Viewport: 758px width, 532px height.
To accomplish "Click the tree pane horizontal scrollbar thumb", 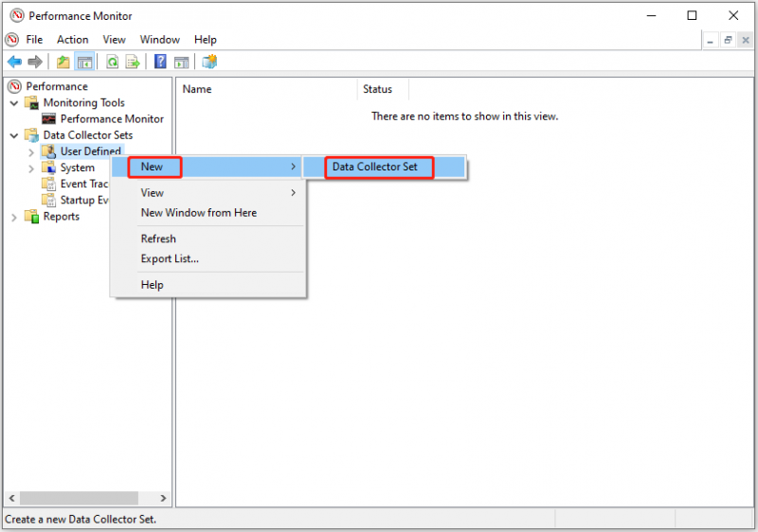I will pos(79,498).
